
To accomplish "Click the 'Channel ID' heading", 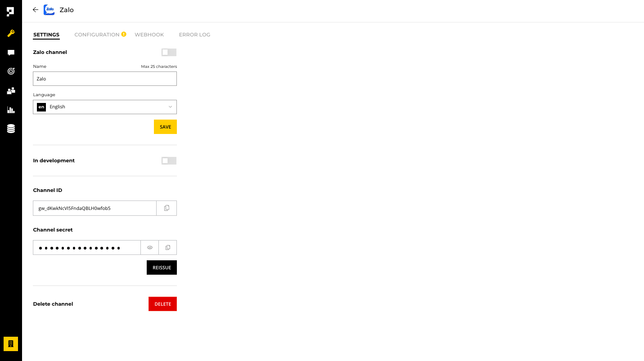I will coord(48,190).
